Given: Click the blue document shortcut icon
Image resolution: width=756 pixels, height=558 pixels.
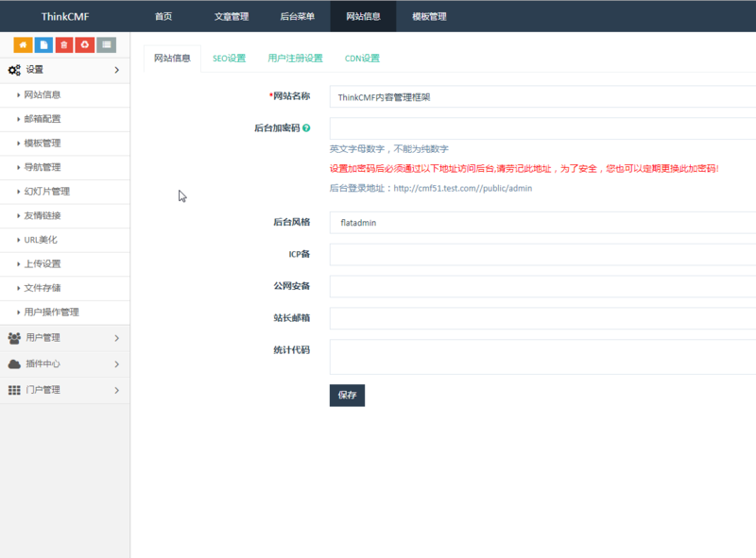Looking at the screenshot, I should click(x=43, y=44).
